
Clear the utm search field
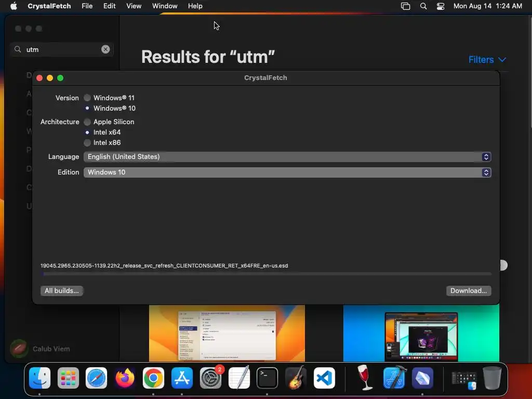point(105,49)
